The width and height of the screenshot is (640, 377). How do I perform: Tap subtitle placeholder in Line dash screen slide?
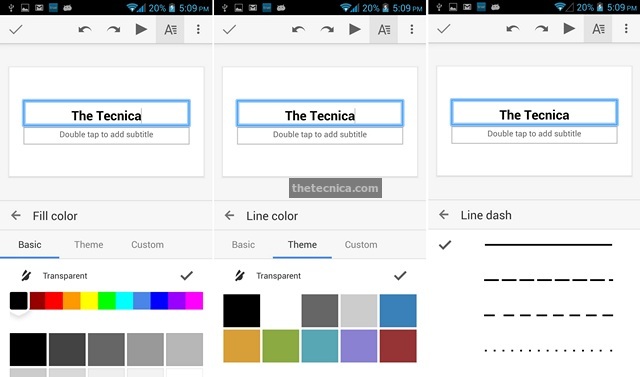click(534, 134)
